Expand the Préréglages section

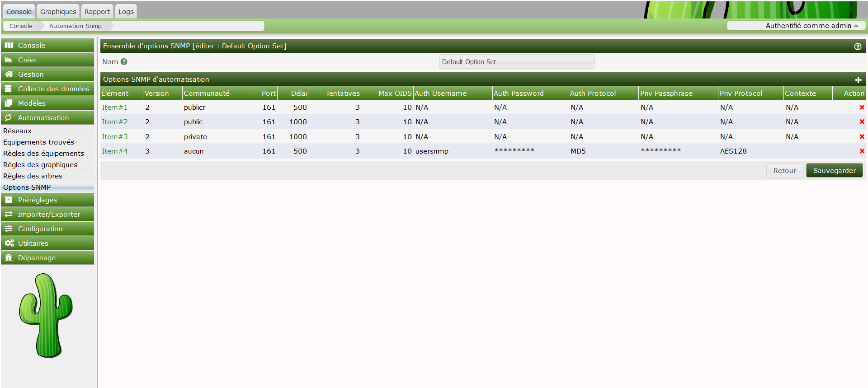point(47,200)
